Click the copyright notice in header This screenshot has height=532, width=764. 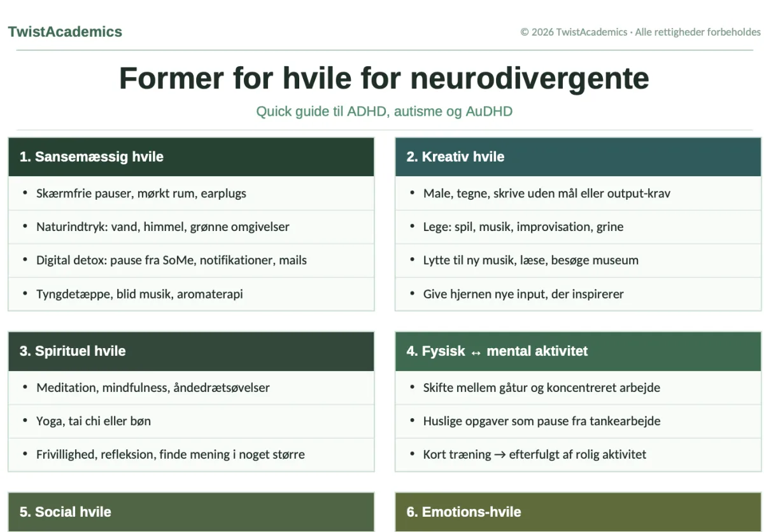point(640,32)
